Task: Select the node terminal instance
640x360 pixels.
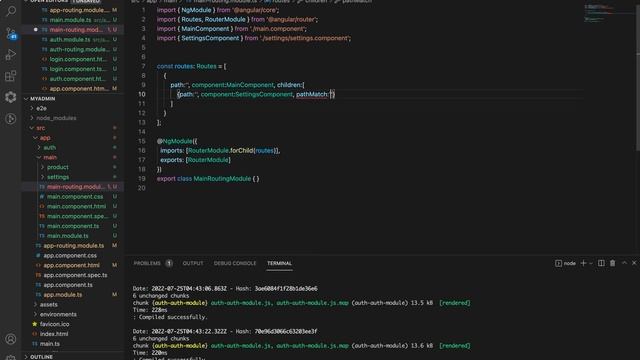Action: [565, 263]
